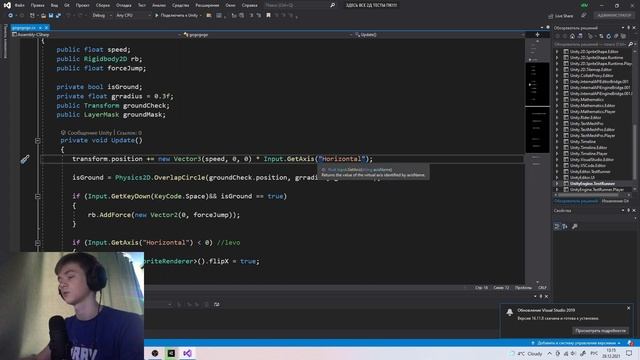The image size is (640, 360).
Task: Open the Проект menu
Action: [82, 5]
